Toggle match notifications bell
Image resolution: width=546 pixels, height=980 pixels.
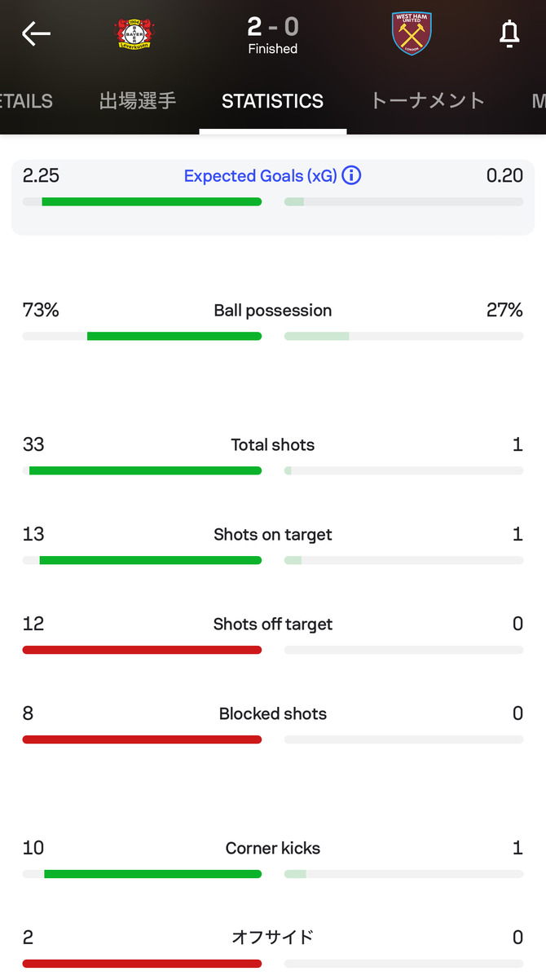click(509, 33)
